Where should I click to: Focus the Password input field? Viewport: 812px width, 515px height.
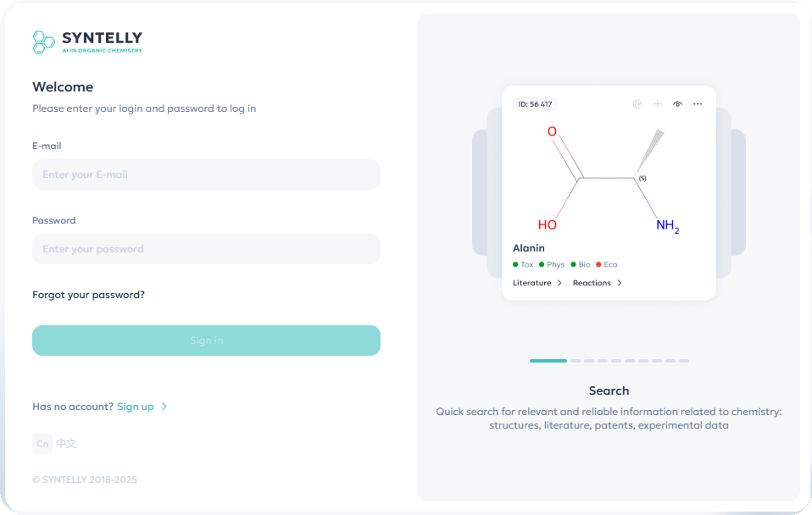206,249
